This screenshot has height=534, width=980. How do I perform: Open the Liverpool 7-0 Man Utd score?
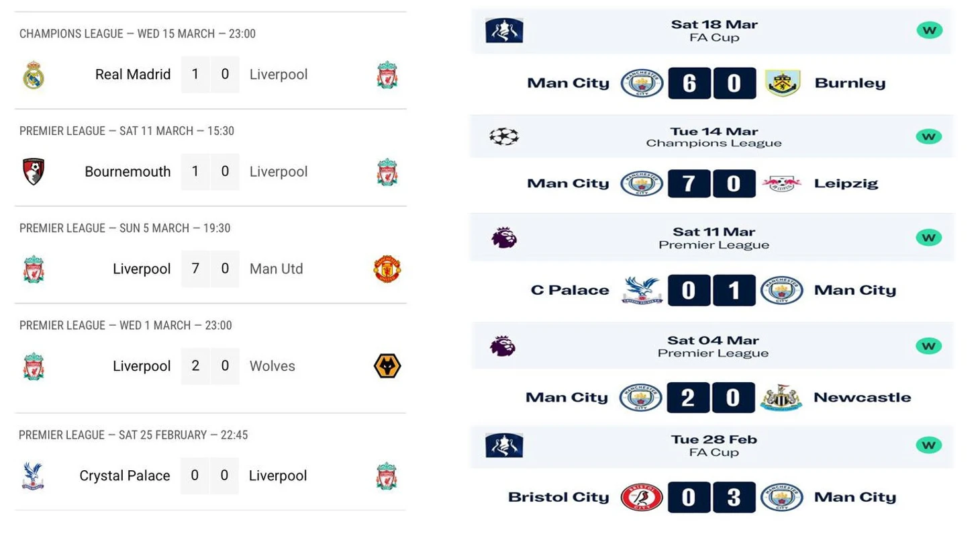click(210, 269)
